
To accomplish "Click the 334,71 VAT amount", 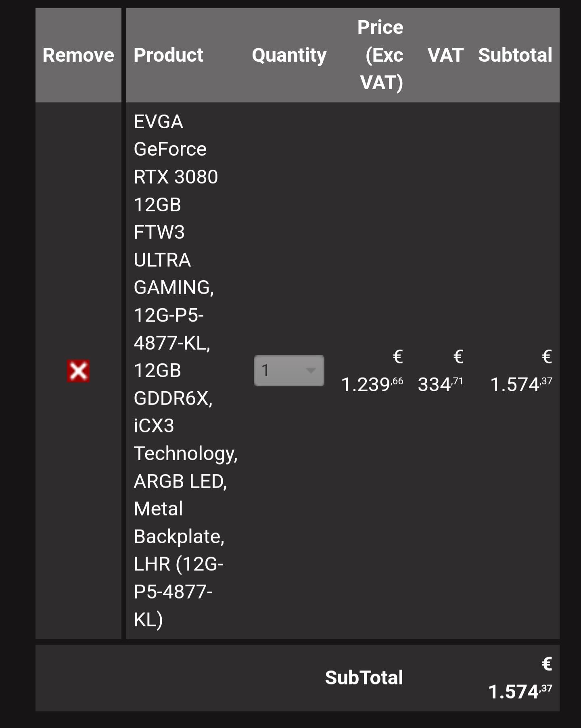I will point(440,384).
